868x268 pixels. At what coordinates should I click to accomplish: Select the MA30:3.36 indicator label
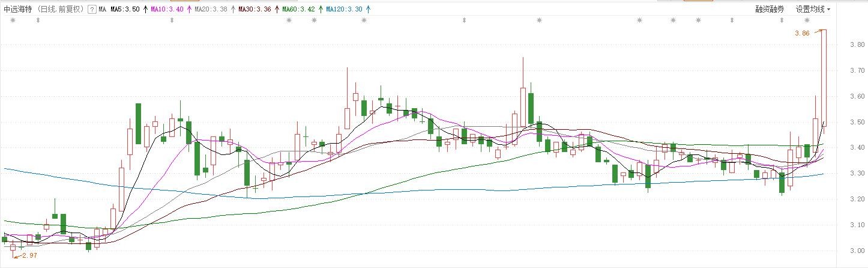[x=255, y=10]
